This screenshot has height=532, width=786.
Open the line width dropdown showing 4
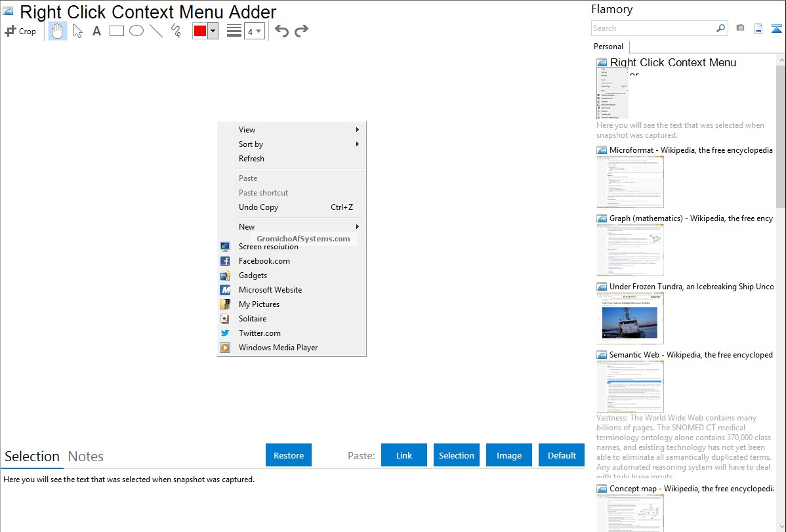tap(254, 31)
